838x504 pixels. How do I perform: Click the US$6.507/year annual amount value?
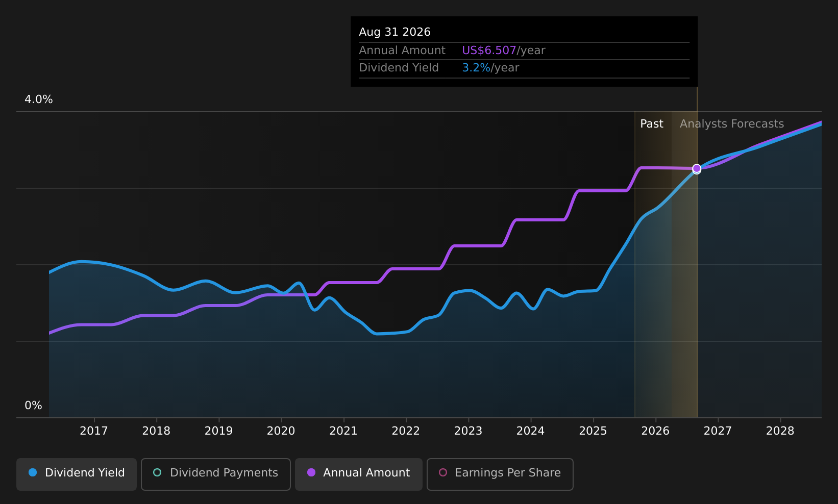(x=503, y=51)
